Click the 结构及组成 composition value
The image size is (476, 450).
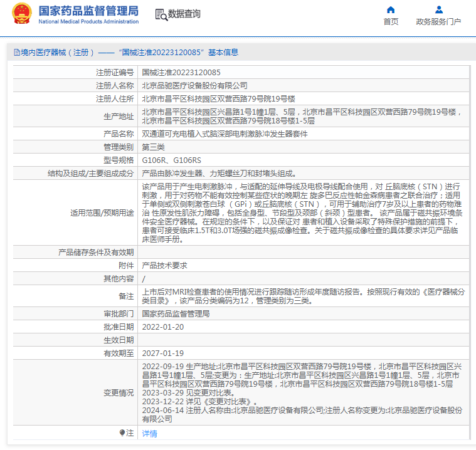(x=219, y=173)
